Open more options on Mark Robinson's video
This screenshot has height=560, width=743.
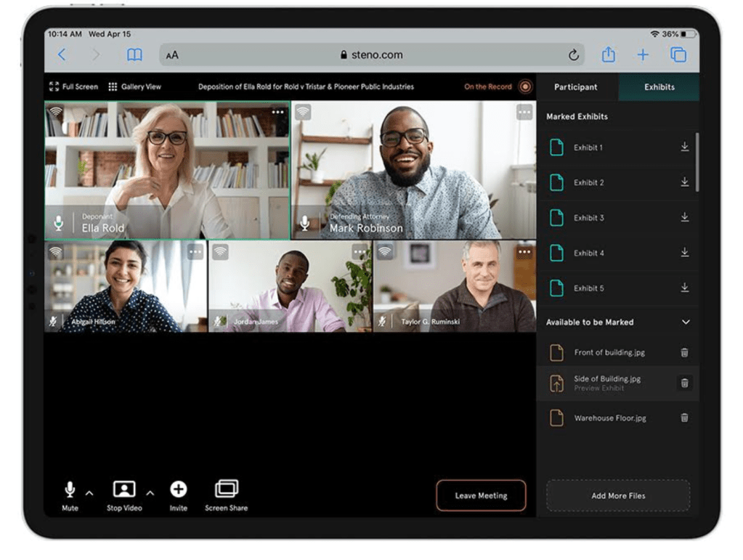pyautogui.click(x=524, y=113)
